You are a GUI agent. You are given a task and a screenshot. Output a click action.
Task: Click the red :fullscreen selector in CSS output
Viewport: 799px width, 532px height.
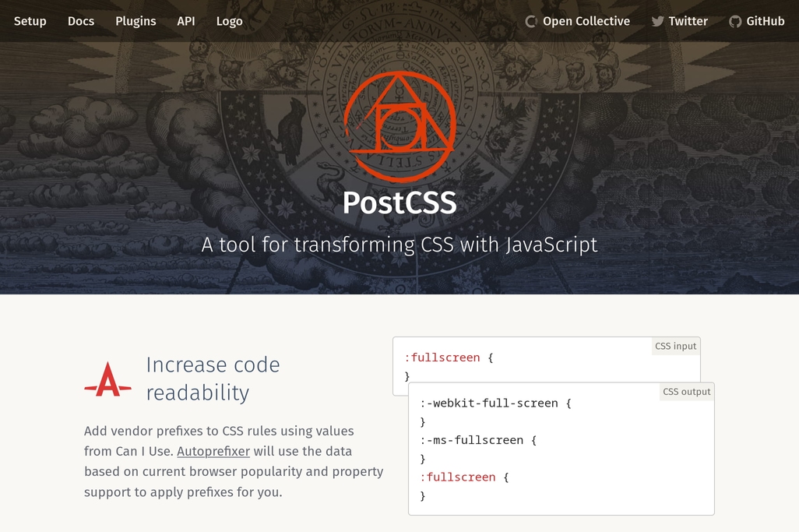click(x=458, y=477)
